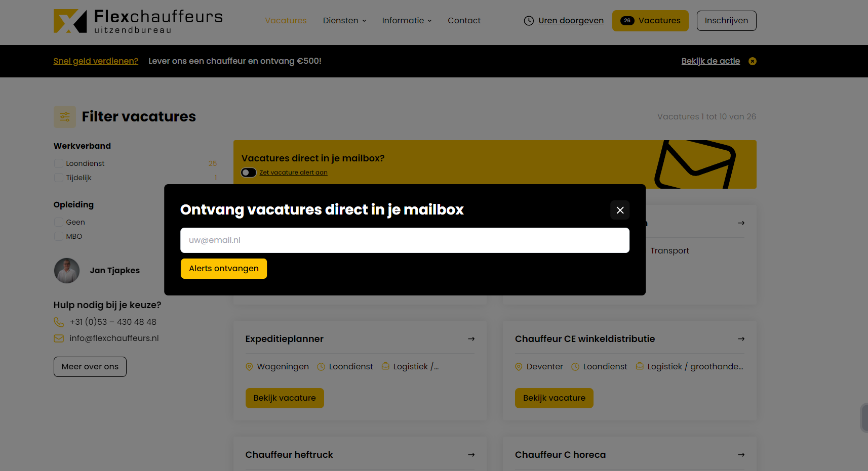The width and height of the screenshot is (868, 471).
Task: Enable the vacature alert toggle switch
Action: (x=249, y=173)
